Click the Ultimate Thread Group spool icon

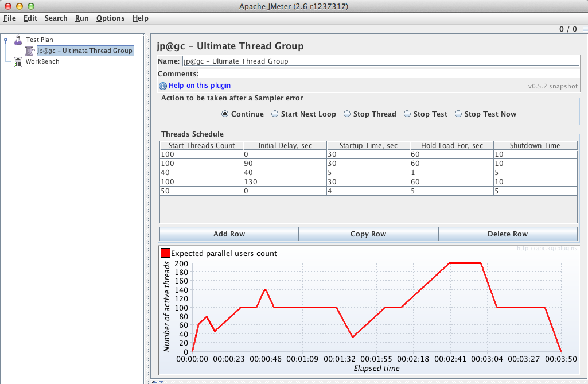tap(29, 51)
